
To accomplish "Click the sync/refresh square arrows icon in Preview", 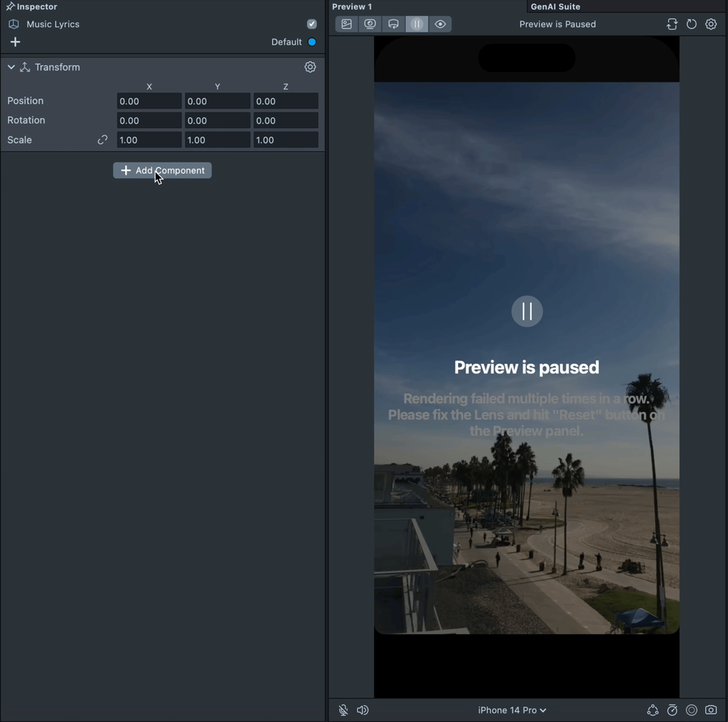I will click(672, 24).
